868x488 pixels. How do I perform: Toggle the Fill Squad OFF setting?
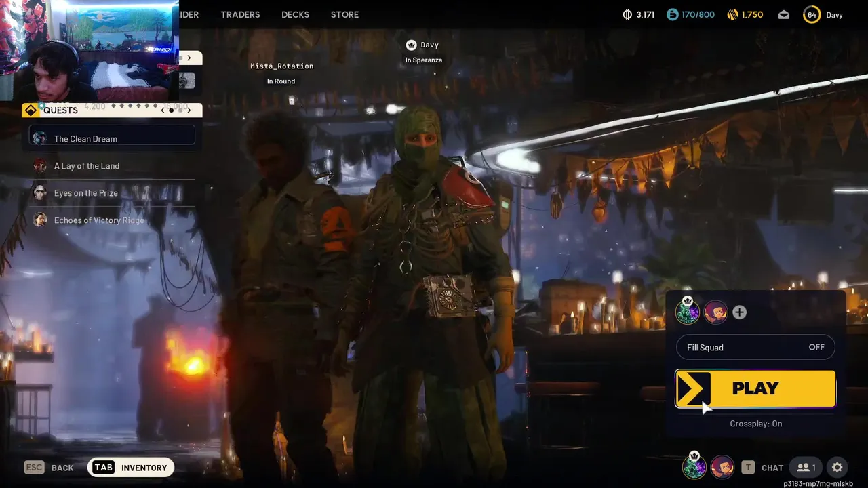[755, 347]
